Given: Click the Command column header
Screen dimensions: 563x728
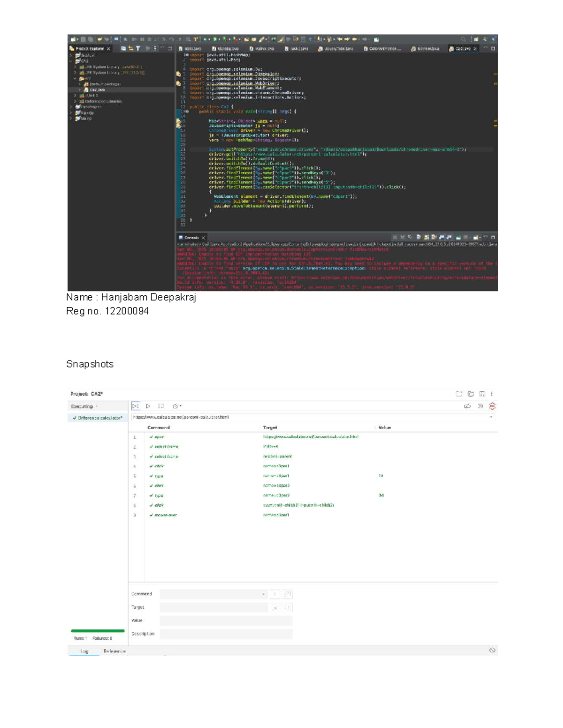Looking at the screenshot, I should pos(159,428).
